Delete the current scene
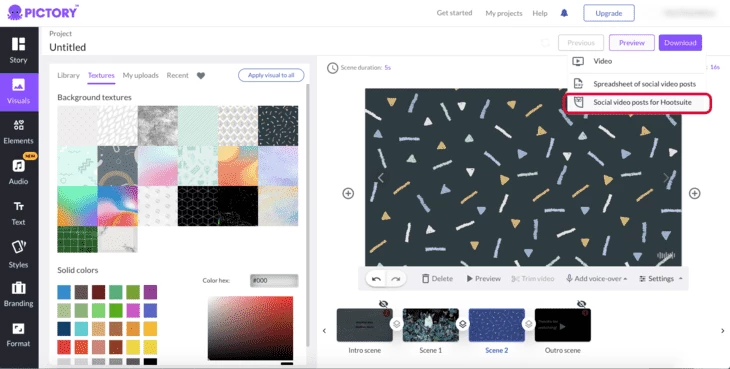Screen dimensions: 730x369 [437, 279]
